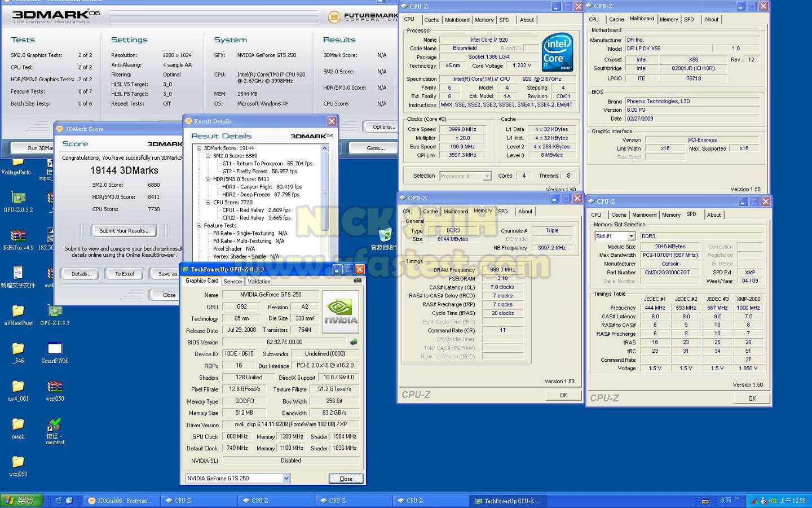812x508 pixels.
Task: Click the keyboard icon on language bar
Action: click(x=705, y=501)
